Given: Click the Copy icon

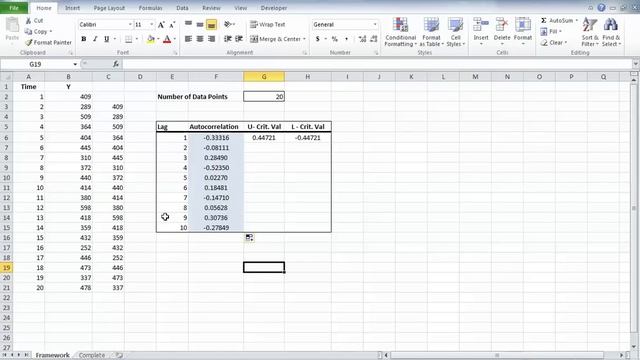Looking at the screenshot, I should point(28,31).
